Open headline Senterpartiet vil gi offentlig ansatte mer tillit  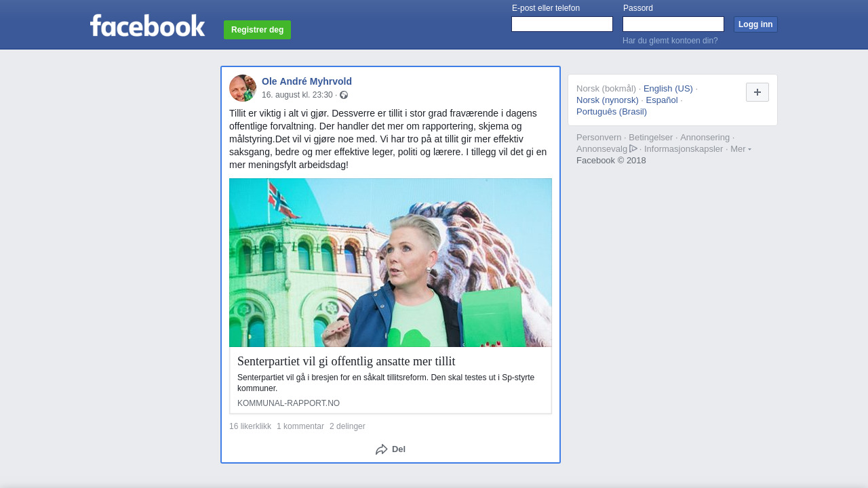click(346, 361)
